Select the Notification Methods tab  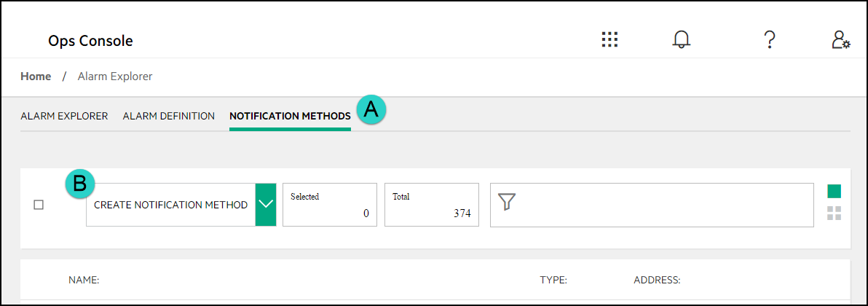click(x=290, y=116)
